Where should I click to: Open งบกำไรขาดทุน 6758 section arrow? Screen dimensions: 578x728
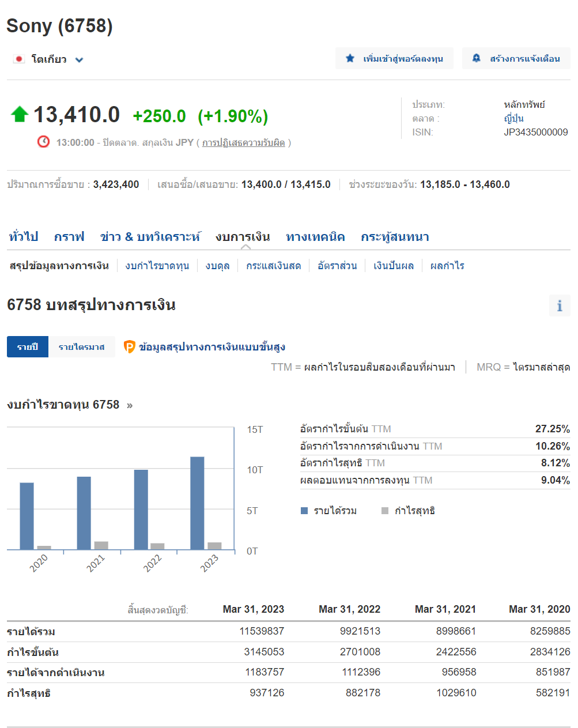(x=130, y=405)
